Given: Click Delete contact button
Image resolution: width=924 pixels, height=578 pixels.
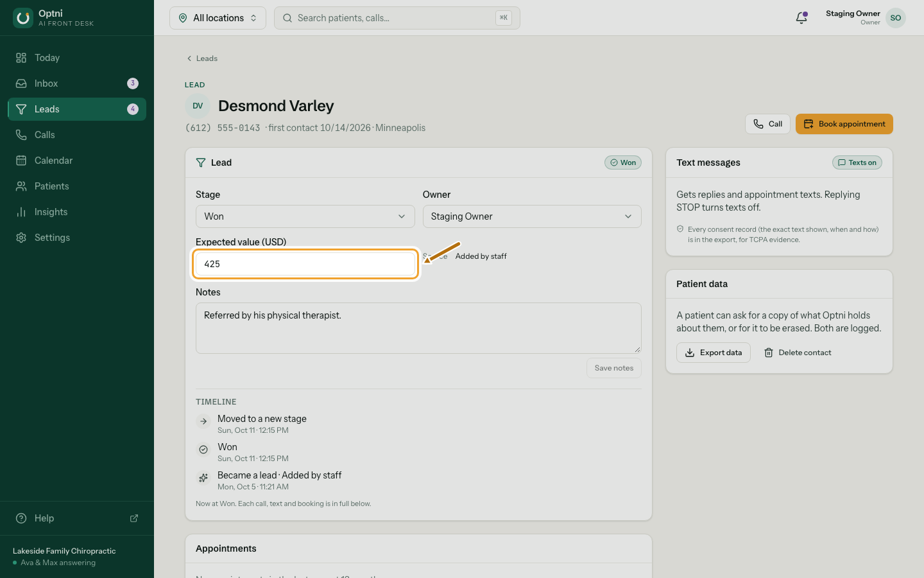Looking at the screenshot, I should 798,353.
